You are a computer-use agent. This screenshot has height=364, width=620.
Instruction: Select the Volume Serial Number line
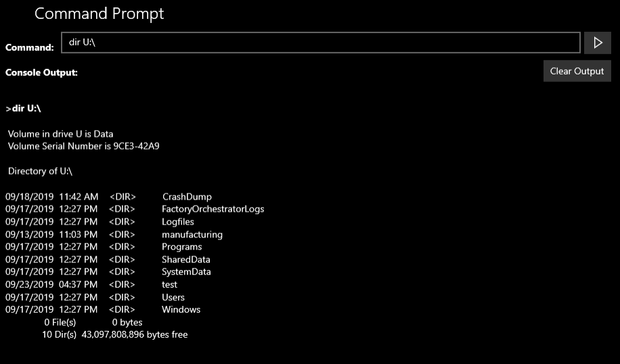[x=83, y=146]
